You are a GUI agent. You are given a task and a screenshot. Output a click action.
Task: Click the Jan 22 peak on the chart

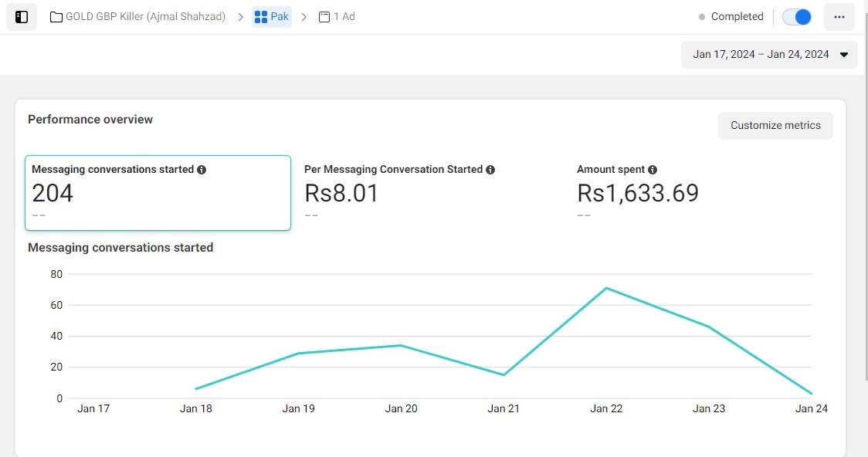pyautogui.click(x=607, y=288)
